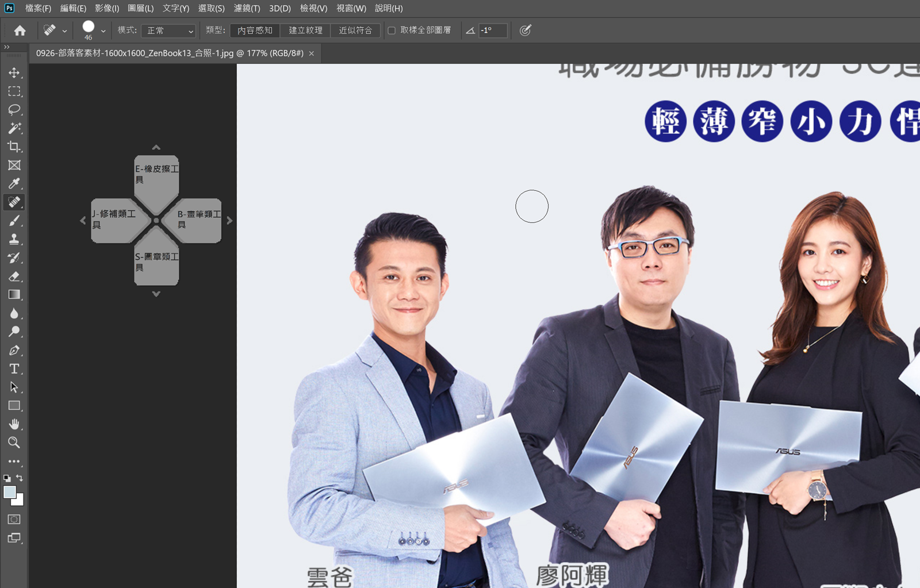The width and height of the screenshot is (920, 588).
Task: Toggle Quick Mask mode
Action: point(14,520)
